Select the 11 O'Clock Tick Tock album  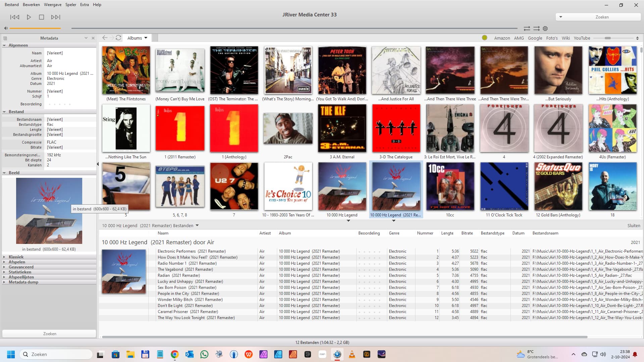pyautogui.click(x=504, y=187)
